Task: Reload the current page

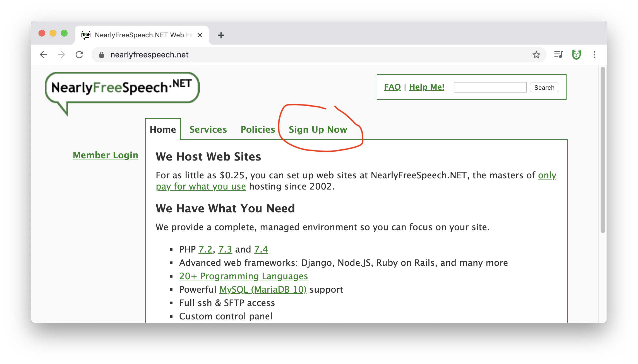Action: coord(80,55)
